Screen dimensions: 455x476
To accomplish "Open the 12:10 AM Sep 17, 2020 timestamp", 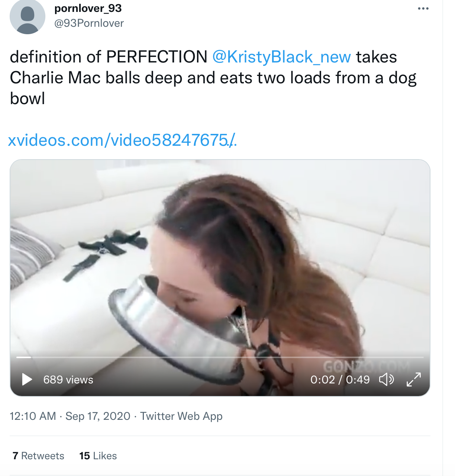I will tap(70, 416).
